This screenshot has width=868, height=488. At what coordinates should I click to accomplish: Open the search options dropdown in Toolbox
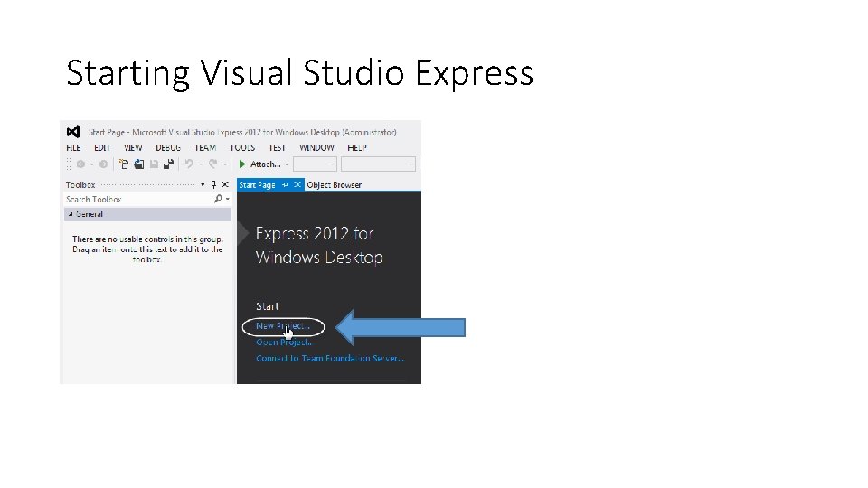pyautogui.click(x=228, y=199)
